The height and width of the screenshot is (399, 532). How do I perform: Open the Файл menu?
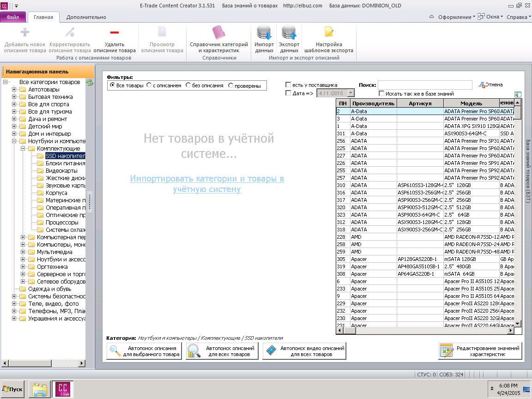pyautogui.click(x=13, y=17)
